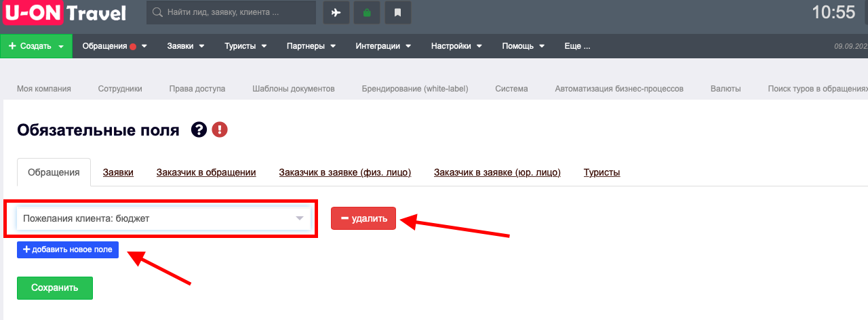Focus the search field for leads and clients

[x=231, y=12]
